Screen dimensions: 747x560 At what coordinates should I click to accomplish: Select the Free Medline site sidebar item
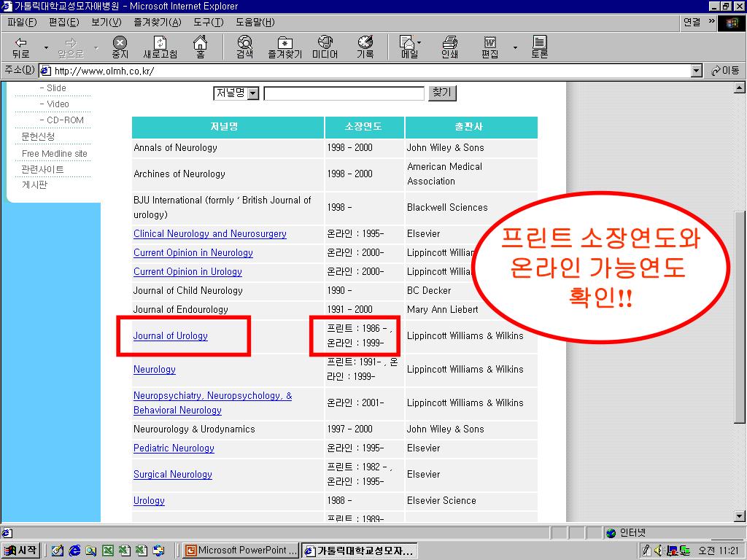point(54,153)
